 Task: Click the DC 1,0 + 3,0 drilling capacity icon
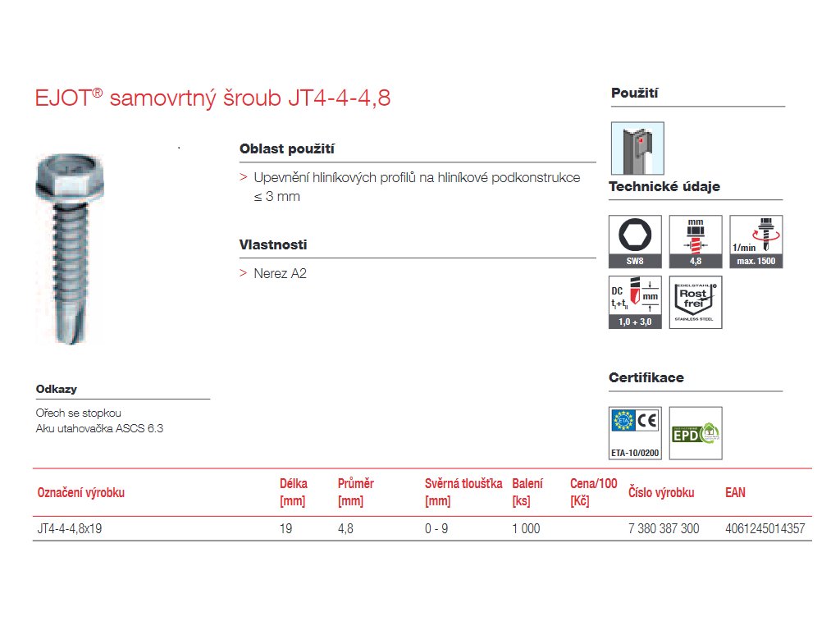tap(635, 302)
